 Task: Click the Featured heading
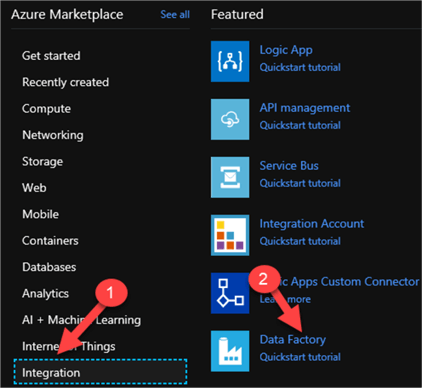237,14
